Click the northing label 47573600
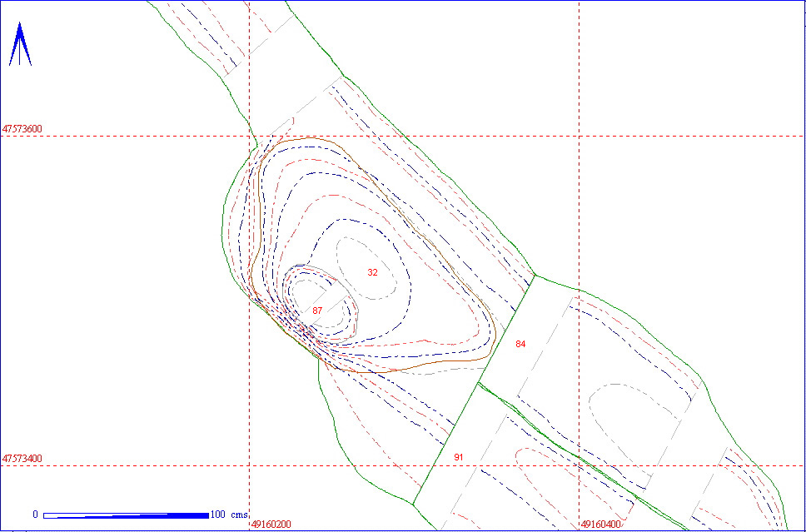Image resolution: width=806 pixels, height=532 pixels. [22, 129]
